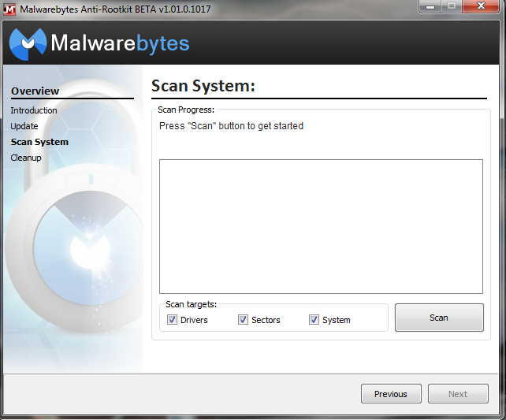Minimize the Anti-Rootkit window
506x420 pixels.
[430, 6]
